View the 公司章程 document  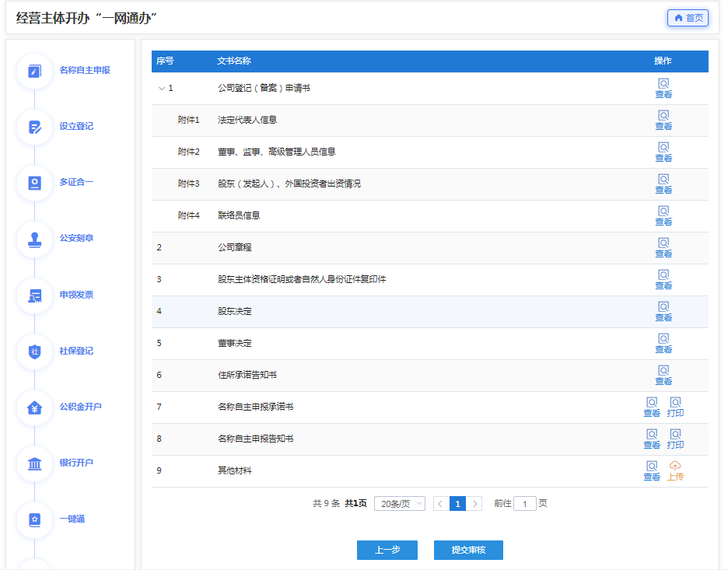(663, 248)
